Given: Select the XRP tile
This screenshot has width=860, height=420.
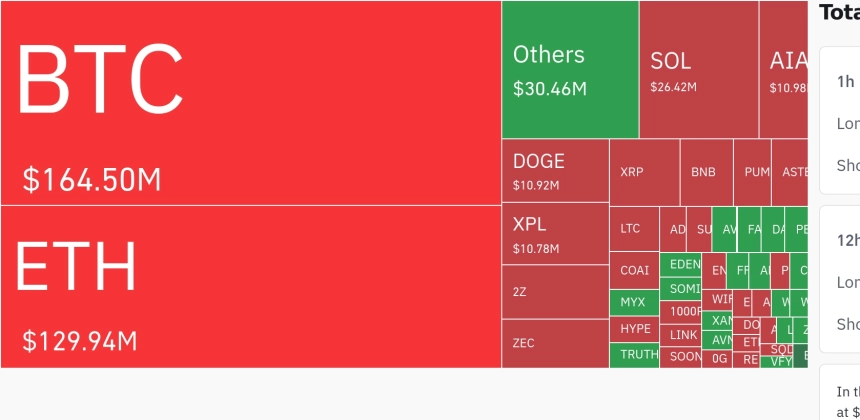Looking at the screenshot, I should 644,172.
